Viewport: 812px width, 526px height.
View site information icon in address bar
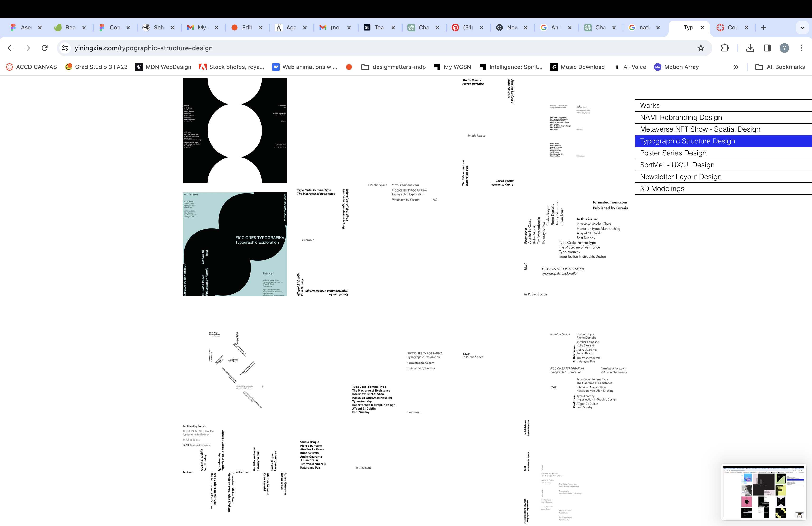[x=65, y=48]
